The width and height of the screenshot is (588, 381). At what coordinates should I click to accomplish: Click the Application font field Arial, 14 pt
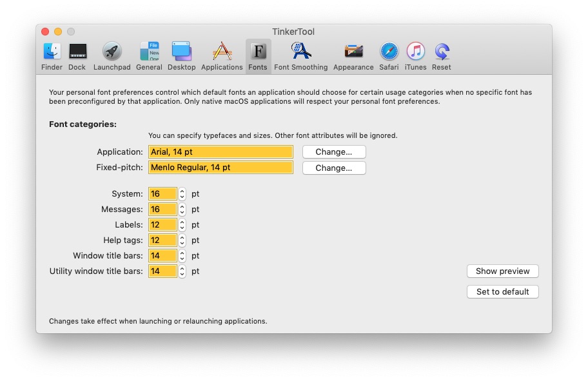coord(220,152)
